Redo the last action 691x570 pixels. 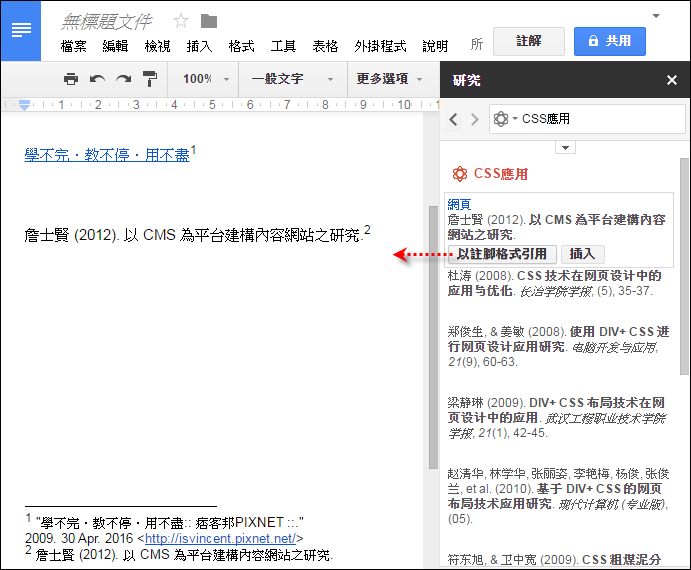tap(123, 79)
